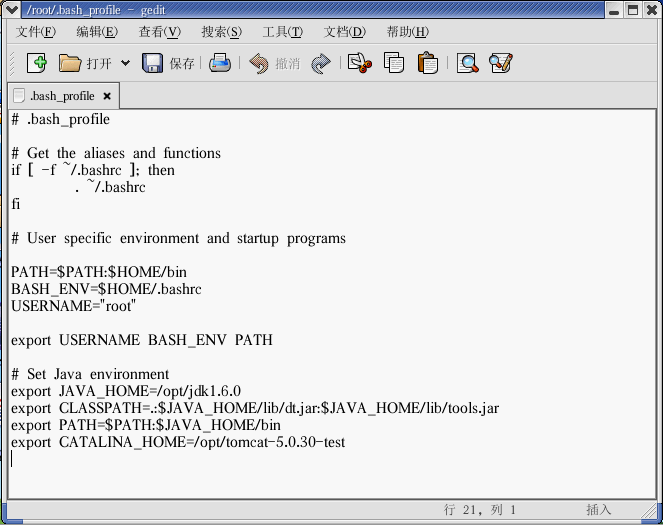Click '# User specific environment' comment line
The height and width of the screenshot is (525, 663).
click(x=178, y=238)
